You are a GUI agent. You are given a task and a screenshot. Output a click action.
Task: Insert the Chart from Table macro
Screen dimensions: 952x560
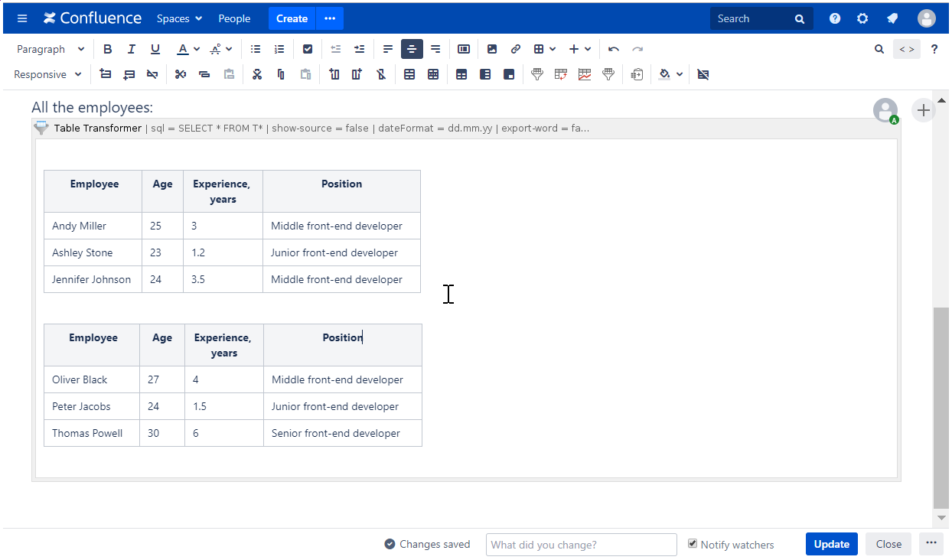pyautogui.click(x=585, y=74)
